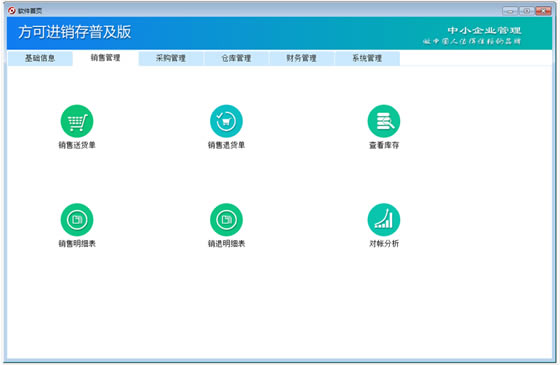Open the 查看库存 inventory search icon
Screen dimensions: 560x365
click(x=384, y=121)
